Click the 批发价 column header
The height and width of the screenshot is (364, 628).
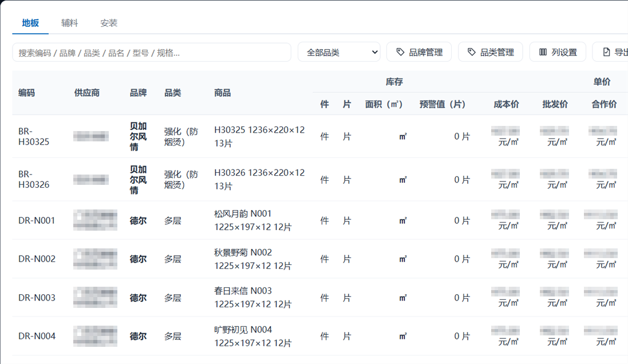pos(555,105)
